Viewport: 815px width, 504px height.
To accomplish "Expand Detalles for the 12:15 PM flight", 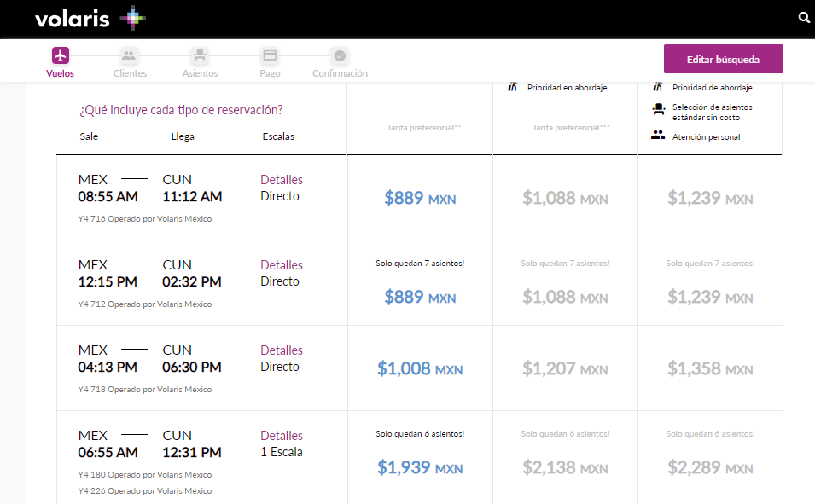I will [282, 265].
